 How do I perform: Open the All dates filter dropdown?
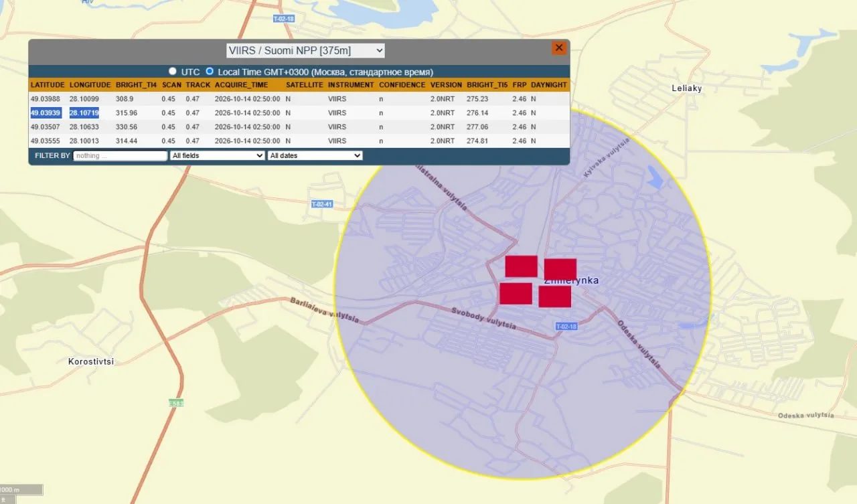[x=315, y=155]
